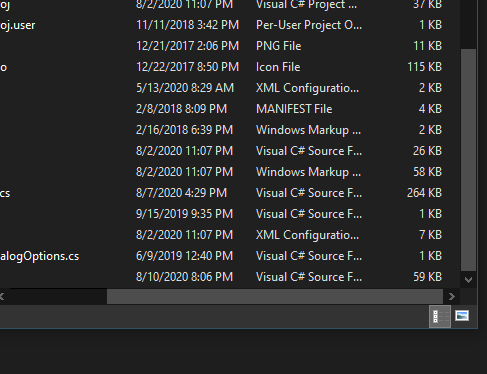This screenshot has height=374, width=487.
Task: Select the PNG File entry
Action: (221, 46)
